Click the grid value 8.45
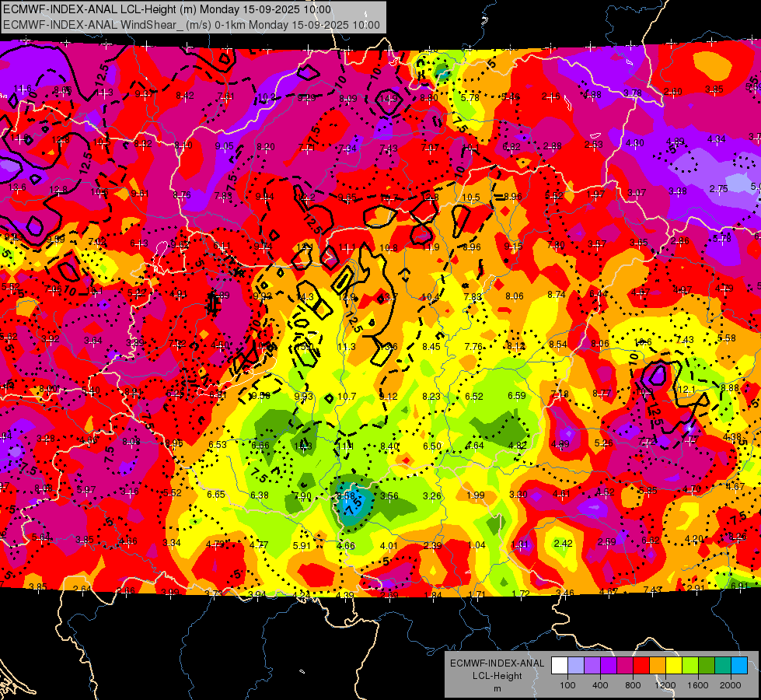 click(431, 346)
